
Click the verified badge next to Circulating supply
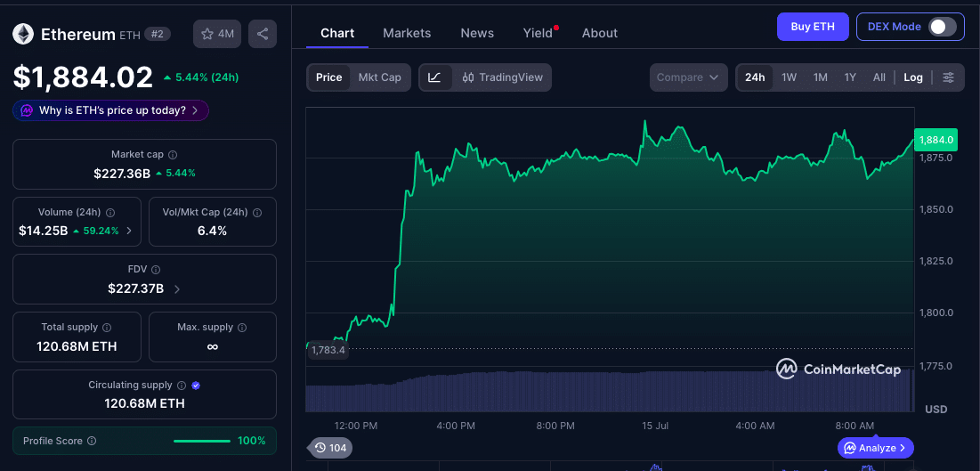point(196,386)
